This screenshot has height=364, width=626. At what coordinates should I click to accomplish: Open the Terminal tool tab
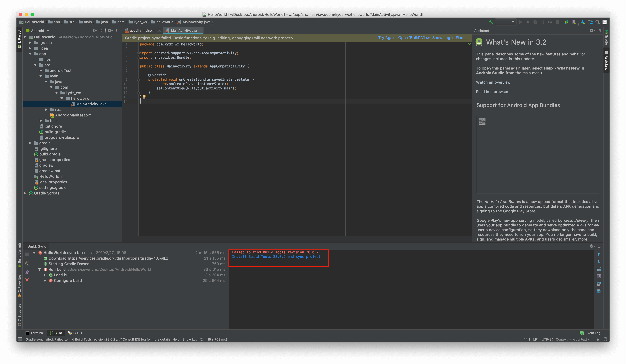(34, 333)
